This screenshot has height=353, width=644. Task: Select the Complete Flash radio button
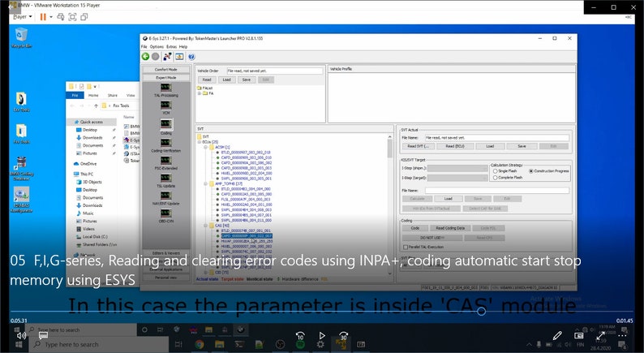[x=495, y=178]
